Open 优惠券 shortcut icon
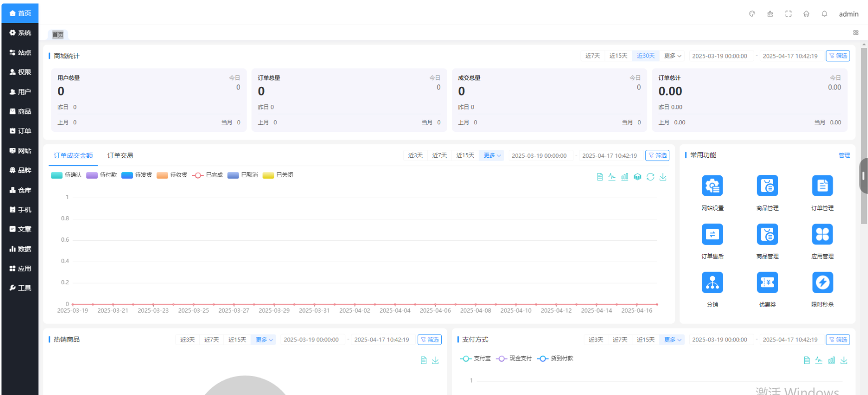 pyautogui.click(x=767, y=283)
